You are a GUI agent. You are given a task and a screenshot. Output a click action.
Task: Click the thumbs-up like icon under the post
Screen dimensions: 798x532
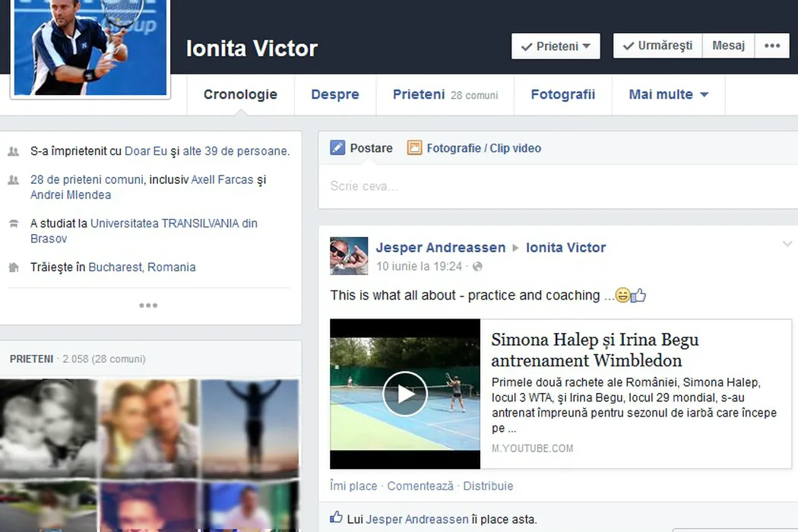click(x=336, y=518)
